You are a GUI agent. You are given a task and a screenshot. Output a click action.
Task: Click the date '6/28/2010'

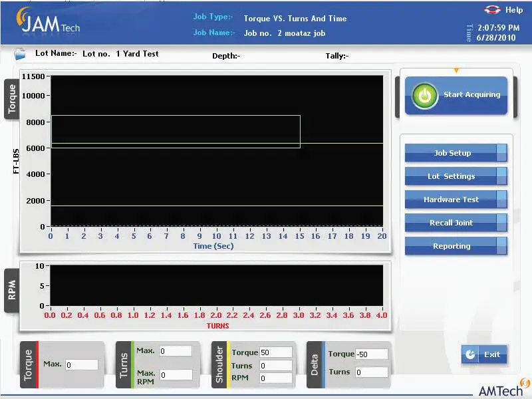[x=496, y=38]
